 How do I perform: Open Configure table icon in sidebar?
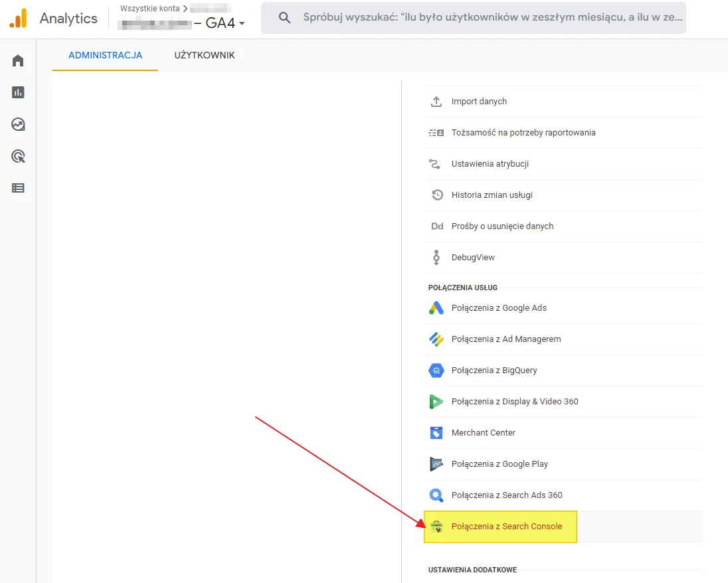[18, 188]
